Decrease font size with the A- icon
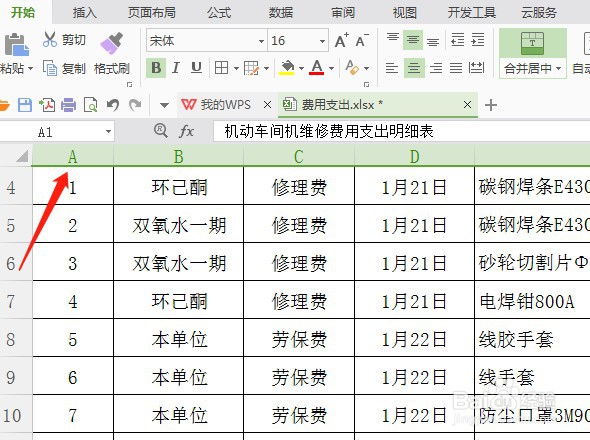 coord(362,40)
